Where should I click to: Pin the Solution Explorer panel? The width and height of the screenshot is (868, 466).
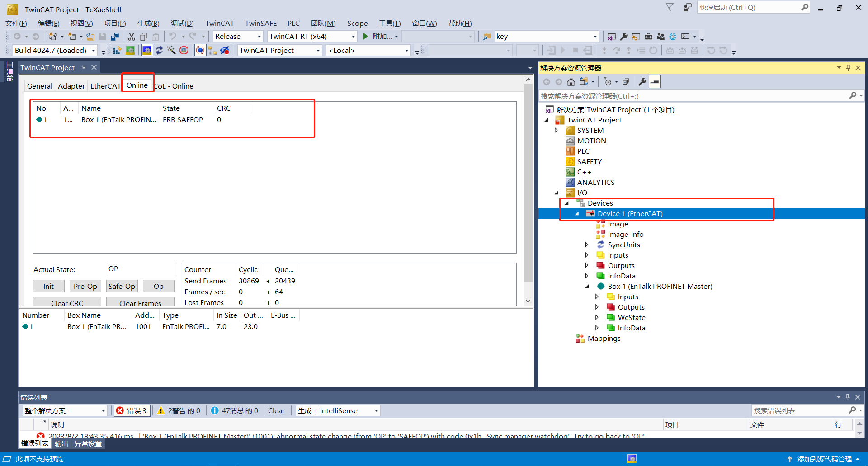848,68
